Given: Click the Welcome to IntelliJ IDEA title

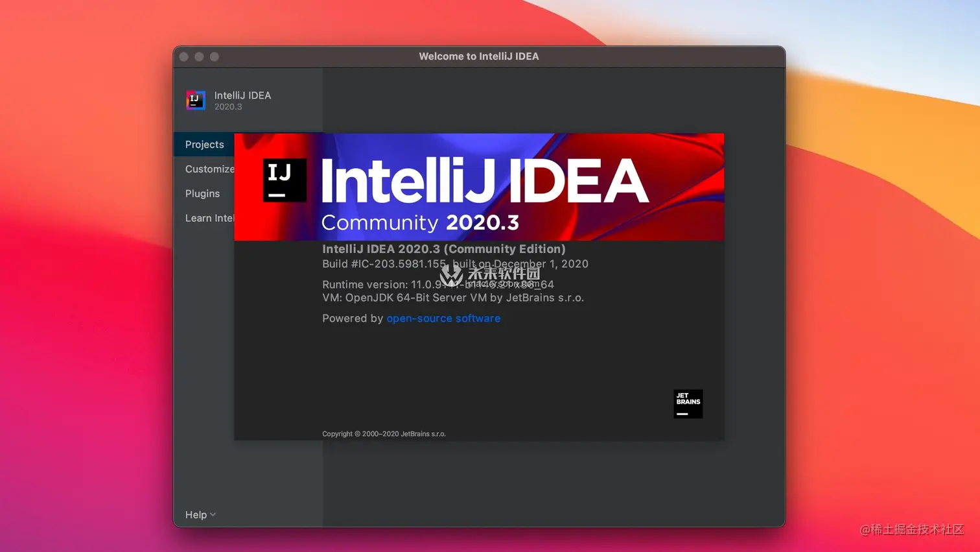Looking at the screenshot, I should point(479,56).
